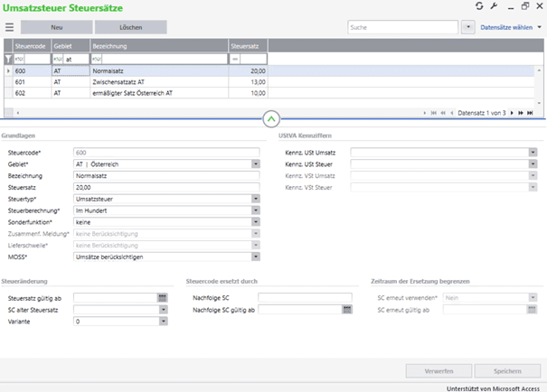The height and width of the screenshot is (392, 547).
Task: Click the Steuersatz input field with 20,00
Action: click(166, 188)
